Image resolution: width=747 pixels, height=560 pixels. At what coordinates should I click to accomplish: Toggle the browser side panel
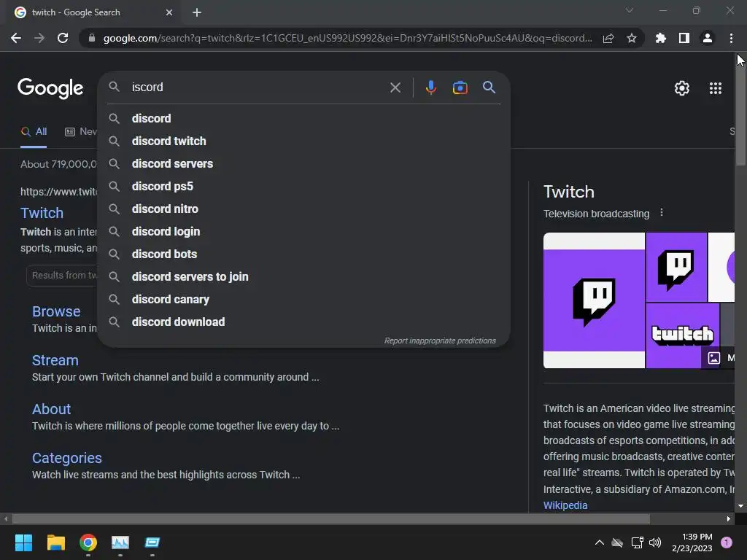click(684, 38)
